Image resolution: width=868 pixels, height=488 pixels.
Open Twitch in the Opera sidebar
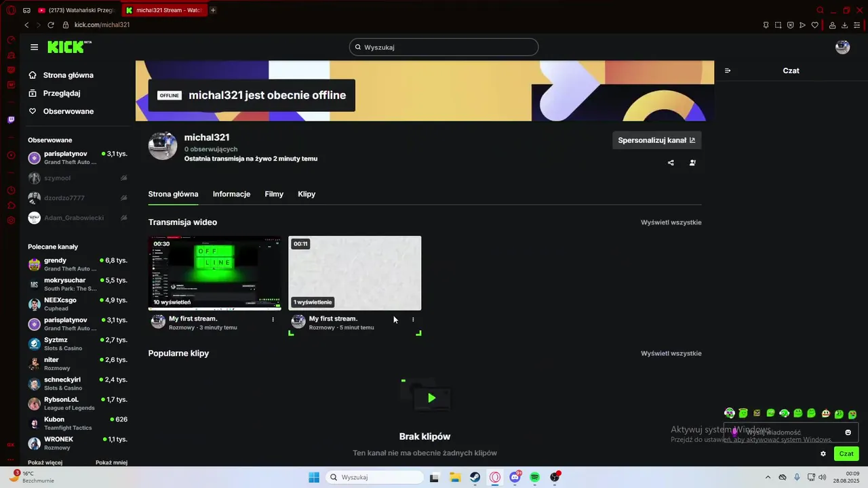(11, 120)
